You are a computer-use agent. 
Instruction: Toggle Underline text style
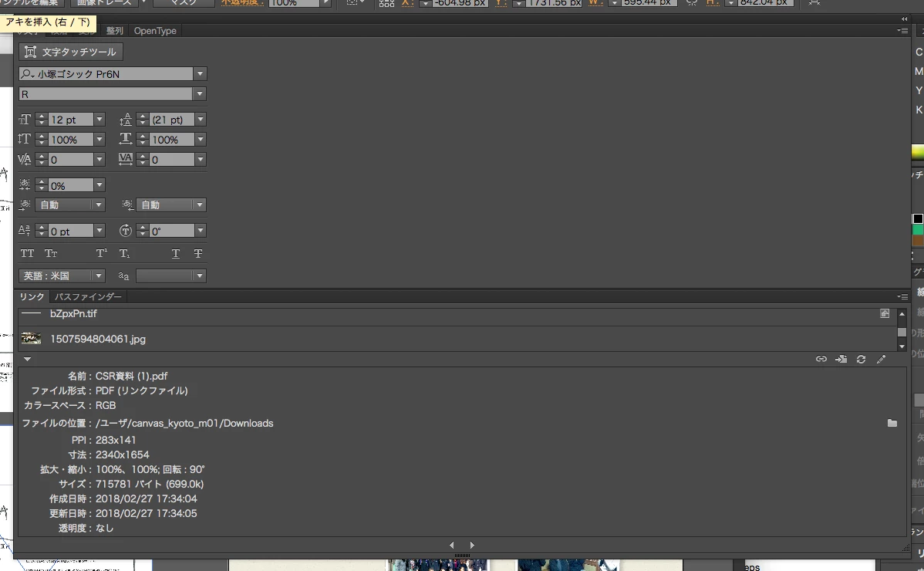(176, 253)
